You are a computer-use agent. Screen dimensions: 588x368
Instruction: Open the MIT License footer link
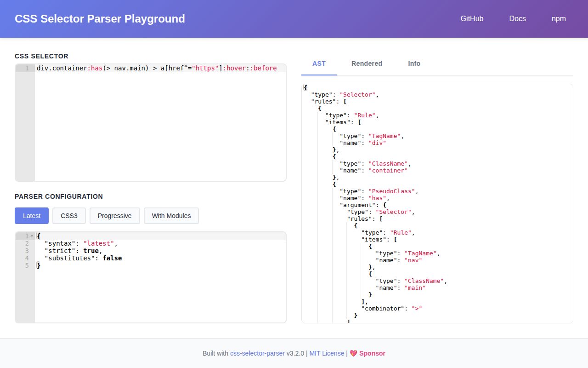pyautogui.click(x=327, y=353)
